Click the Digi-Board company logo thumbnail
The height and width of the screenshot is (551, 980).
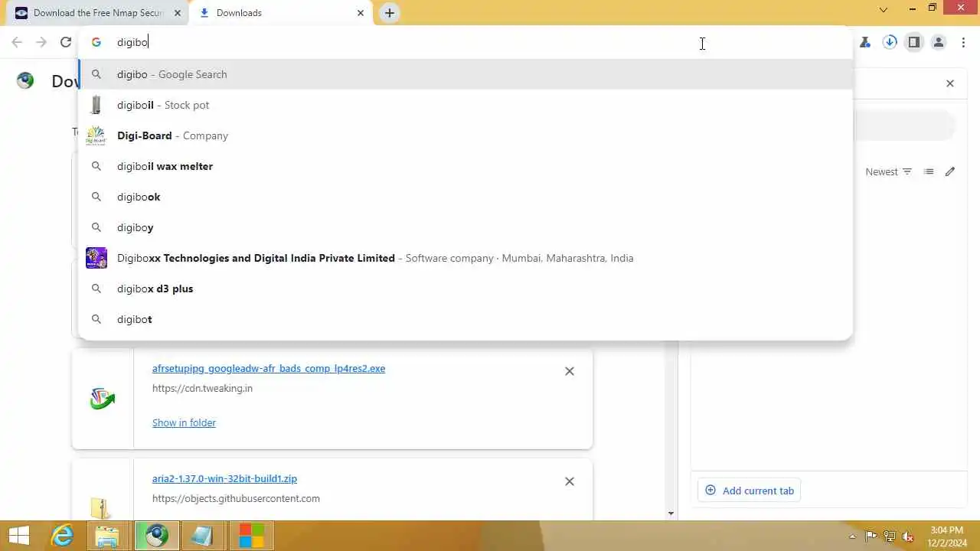point(96,135)
